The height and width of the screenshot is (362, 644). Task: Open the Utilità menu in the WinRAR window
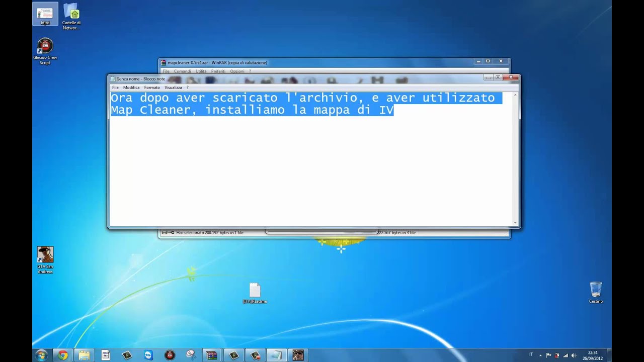[x=201, y=71]
